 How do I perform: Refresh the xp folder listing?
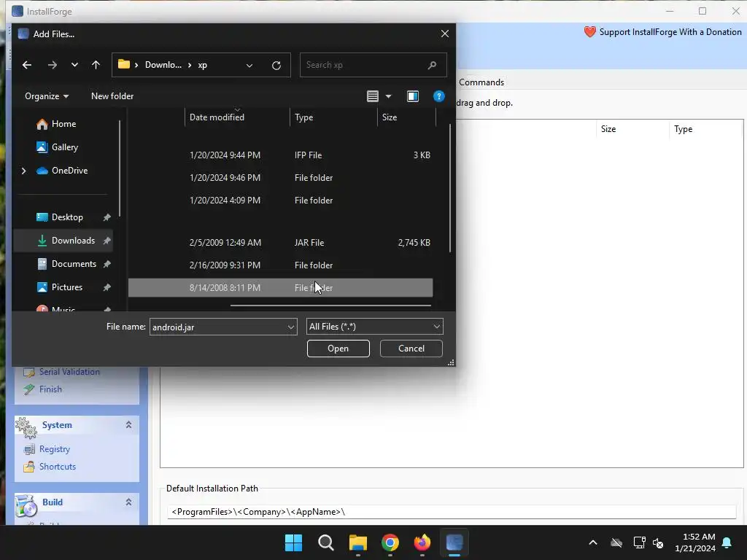pyautogui.click(x=276, y=65)
